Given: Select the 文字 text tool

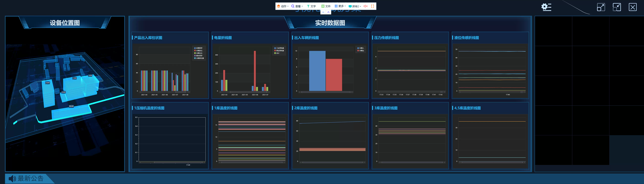Looking at the screenshot, I should [311, 6].
